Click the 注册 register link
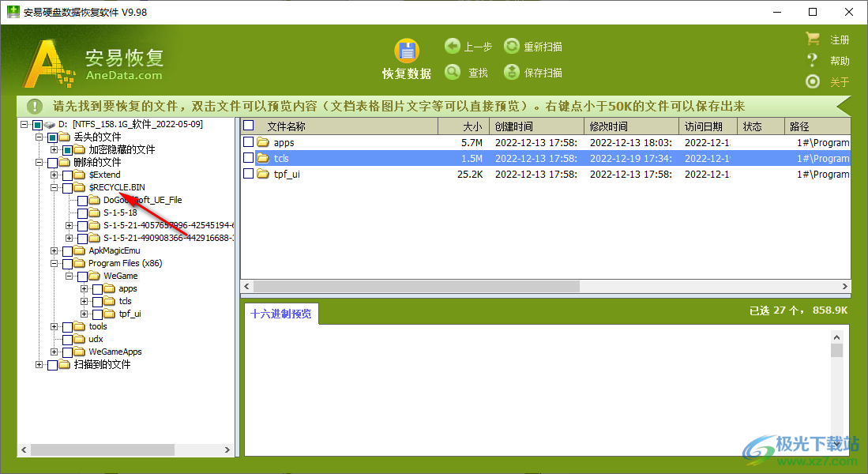The image size is (868, 474). click(x=840, y=39)
